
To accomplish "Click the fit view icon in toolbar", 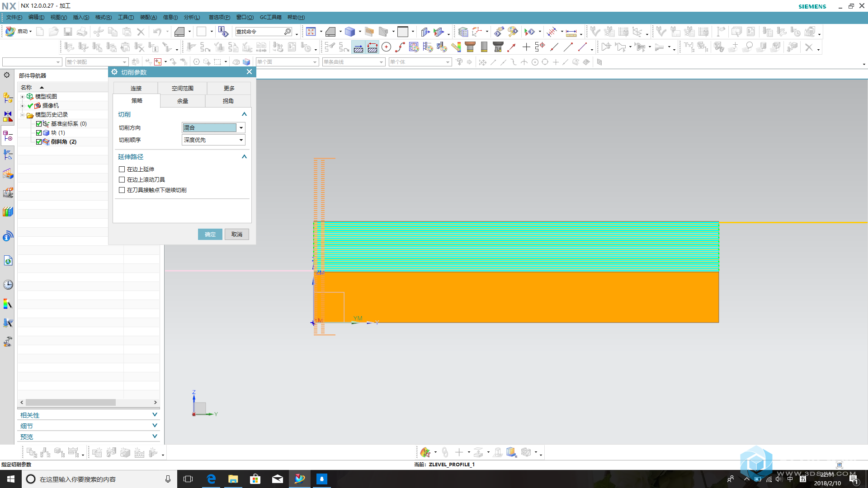I will click(x=311, y=32).
